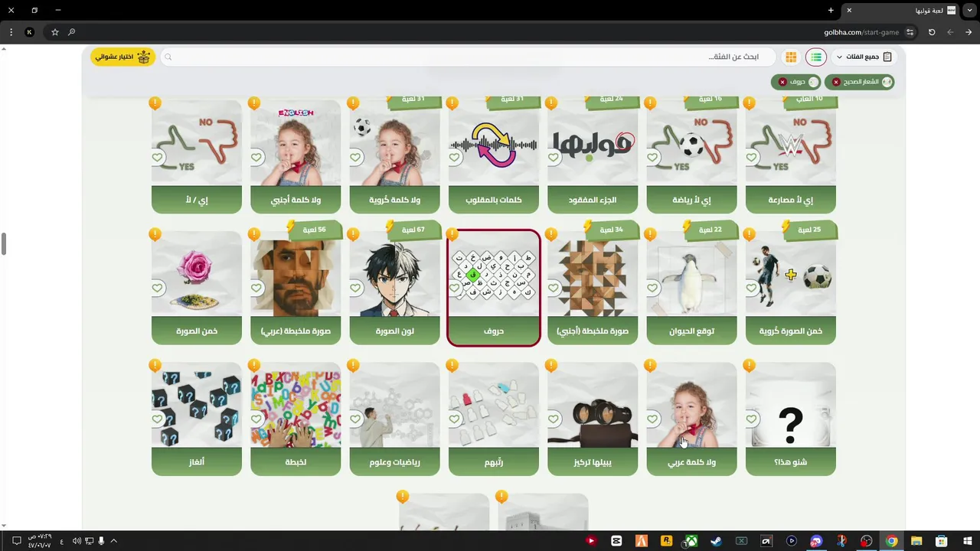
Task: Click the page vertical scrollbar handle
Action: (4, 244)
